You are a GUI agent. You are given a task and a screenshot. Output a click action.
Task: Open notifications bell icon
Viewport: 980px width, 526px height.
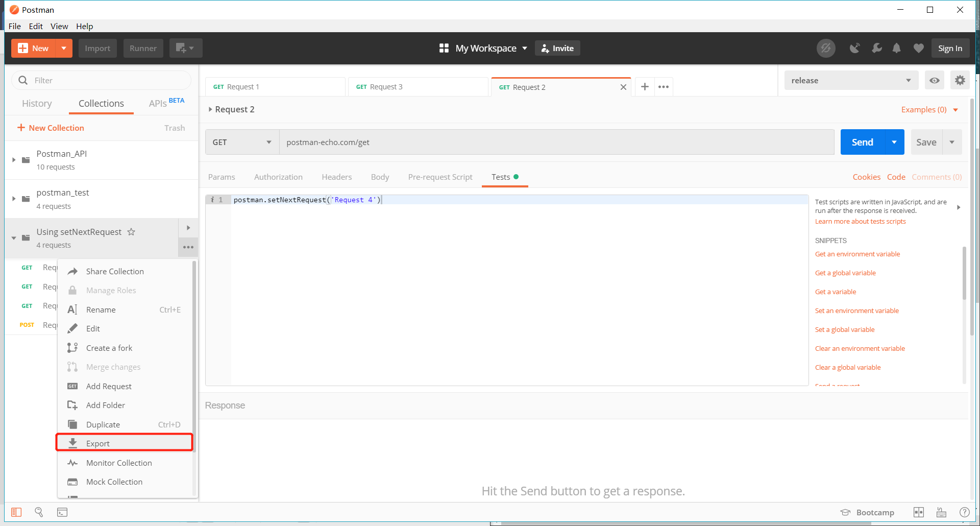click(897, 48)
